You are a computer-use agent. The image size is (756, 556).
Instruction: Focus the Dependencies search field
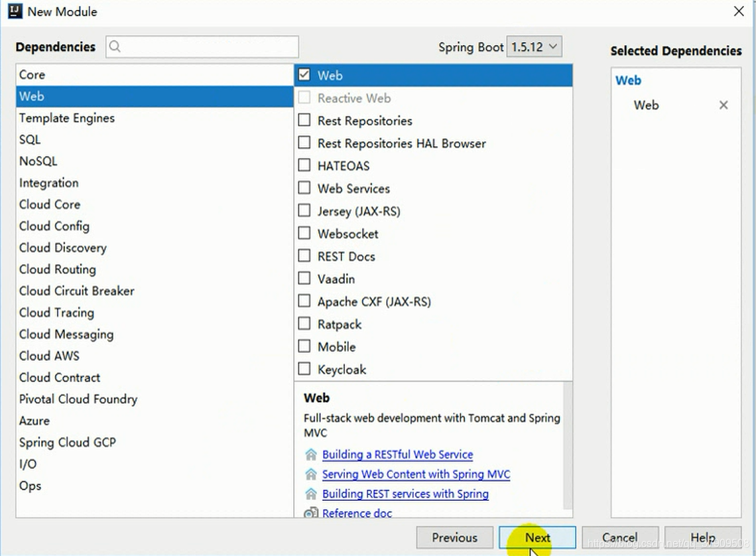point(202,46)
